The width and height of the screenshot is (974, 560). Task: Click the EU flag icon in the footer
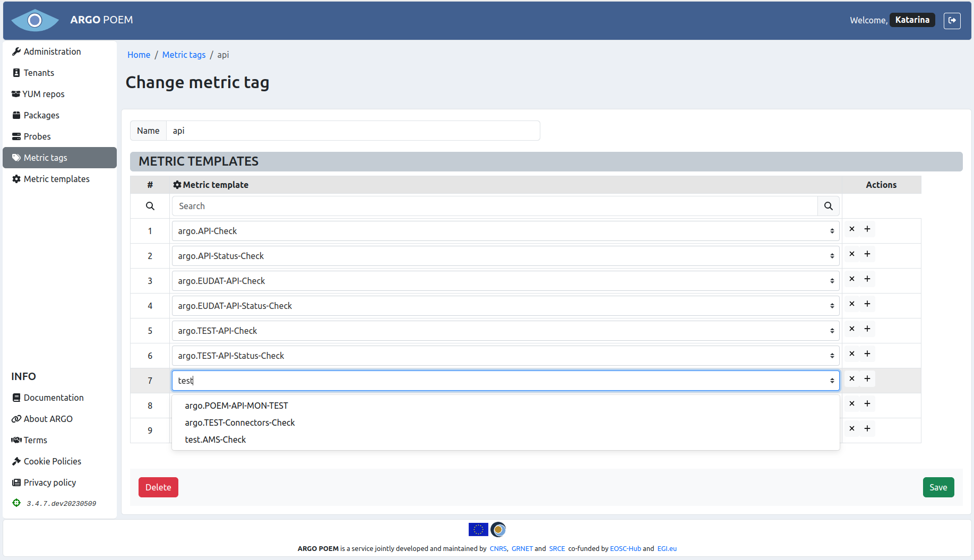(478, 529)
